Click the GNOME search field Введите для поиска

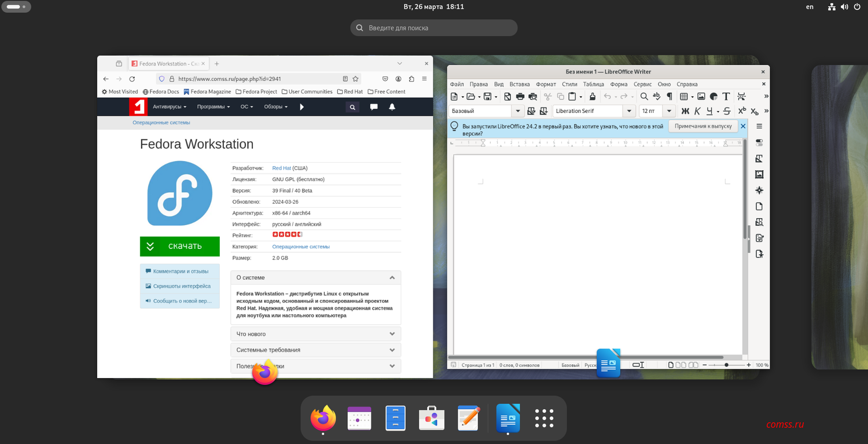click(x=434, y=28)
